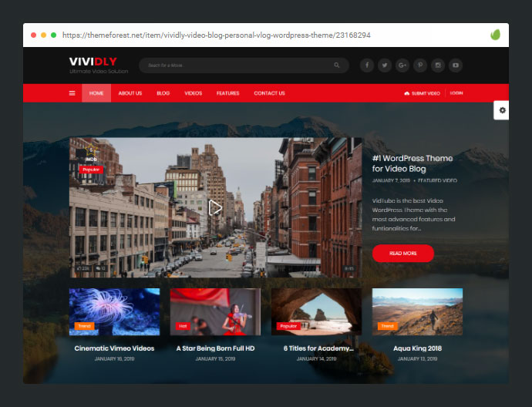Viewport: 532px width, 407px height.
Task: Click the likes counter on featured video
Action: 83,268
